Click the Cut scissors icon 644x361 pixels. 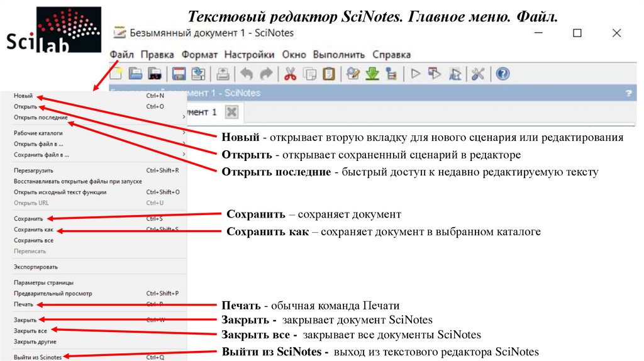coord(291,74)
